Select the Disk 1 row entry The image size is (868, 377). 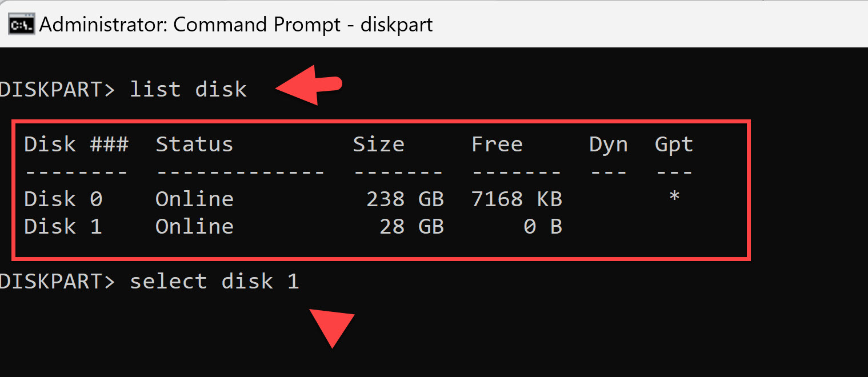click(63, 226)
